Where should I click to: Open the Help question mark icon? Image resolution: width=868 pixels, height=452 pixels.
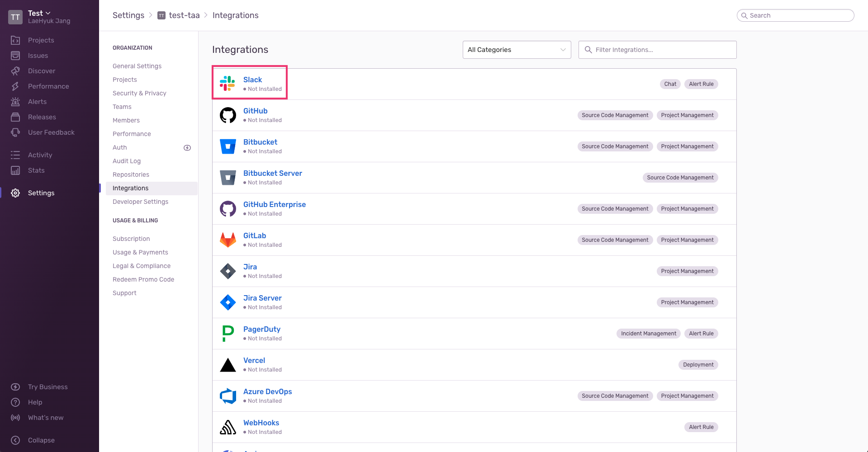point(15,402)
